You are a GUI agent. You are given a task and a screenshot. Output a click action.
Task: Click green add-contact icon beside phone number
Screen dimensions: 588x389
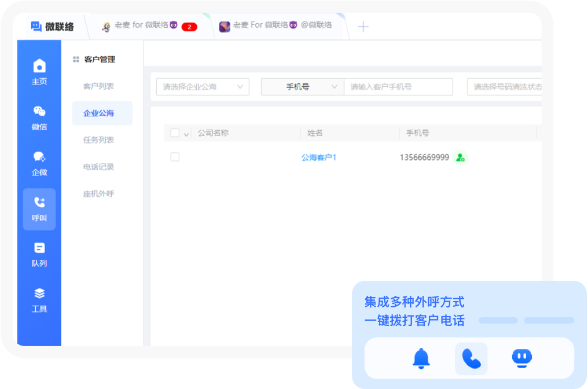[x=460, y=157]
